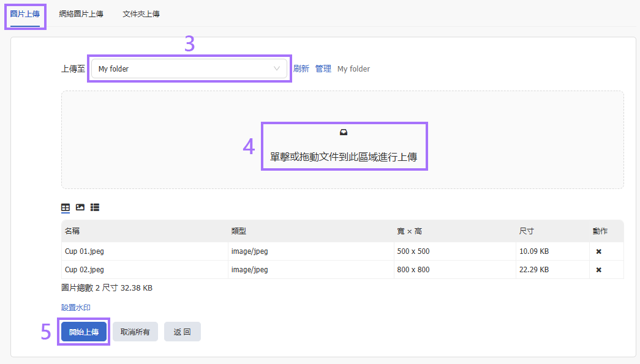Open the 圖片上傳 tab
This screenshot has height=364, width=640.
point(25,14)
